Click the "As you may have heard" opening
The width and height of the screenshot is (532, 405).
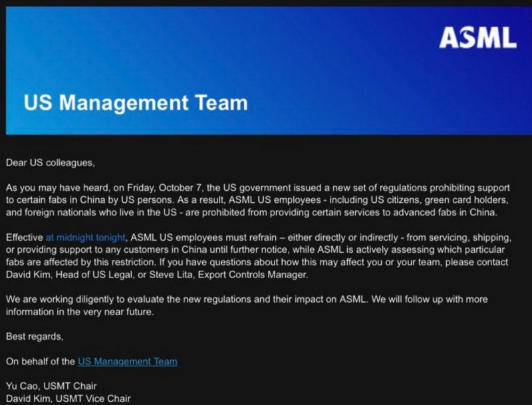click(55, 188)
